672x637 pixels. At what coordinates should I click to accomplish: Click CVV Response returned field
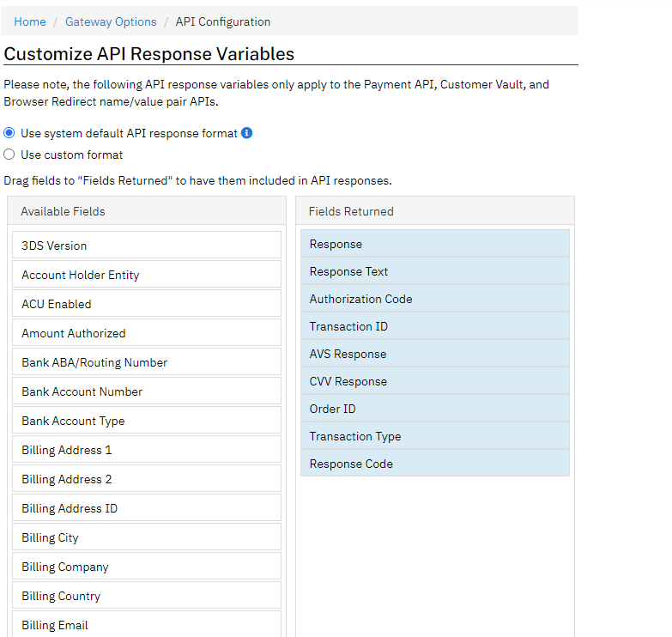[x=435, y=380]
